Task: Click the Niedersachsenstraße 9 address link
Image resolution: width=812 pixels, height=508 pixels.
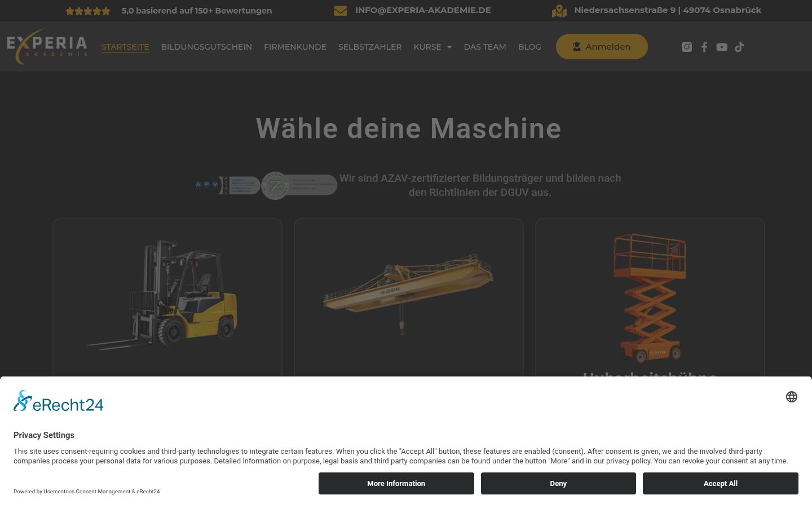Action: tap(668, 10)
